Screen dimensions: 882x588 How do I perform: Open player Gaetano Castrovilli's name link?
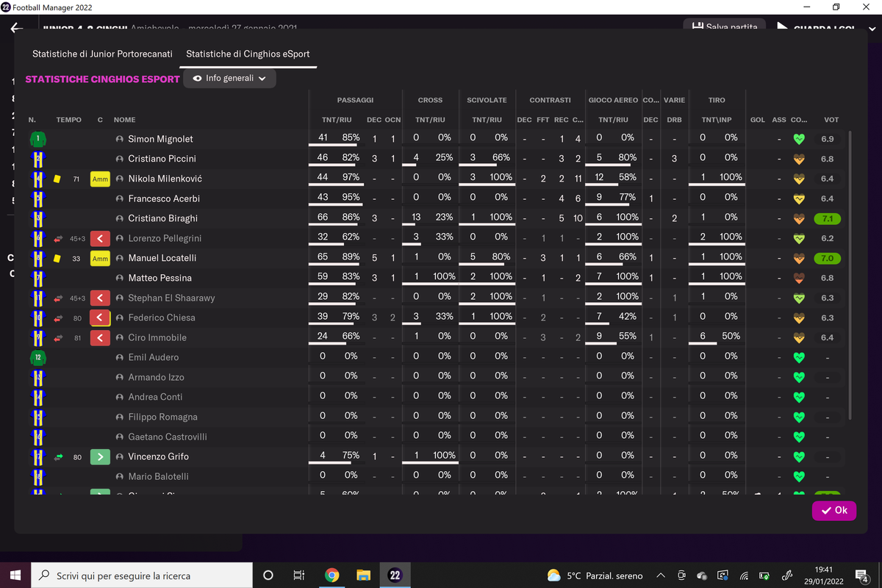click(x=168, y=437)
